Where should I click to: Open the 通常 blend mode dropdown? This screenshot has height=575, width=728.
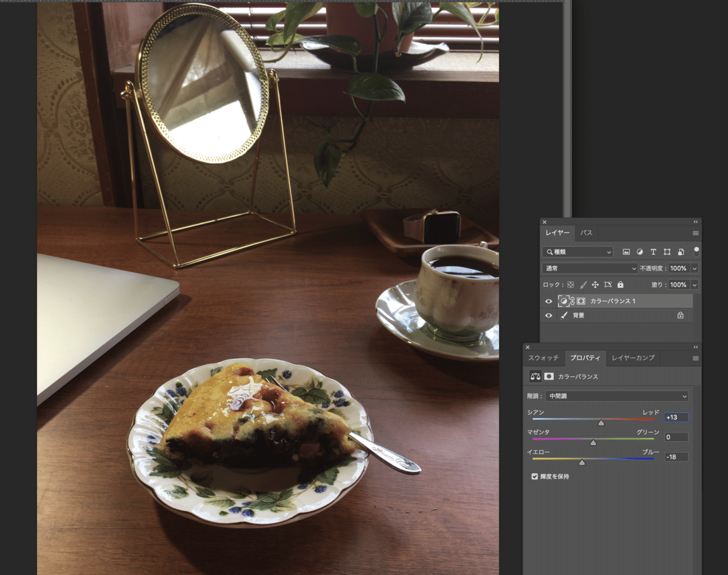pyautogui.click(x=590, y=268)
